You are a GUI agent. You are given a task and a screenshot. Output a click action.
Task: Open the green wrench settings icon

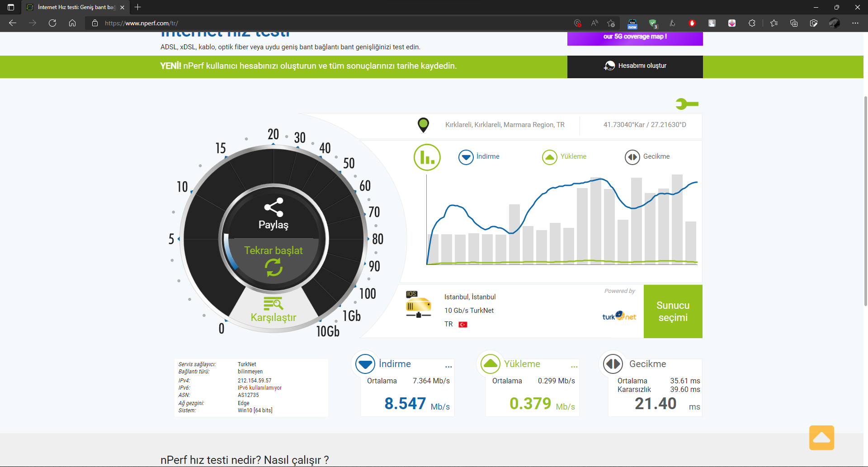[687, 104]
